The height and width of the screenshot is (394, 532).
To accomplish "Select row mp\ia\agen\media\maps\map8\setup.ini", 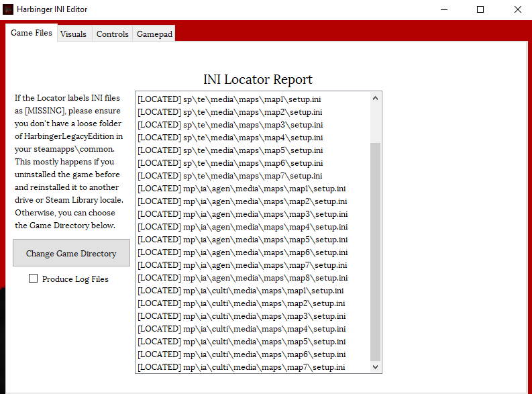I will tap(253, 278).
